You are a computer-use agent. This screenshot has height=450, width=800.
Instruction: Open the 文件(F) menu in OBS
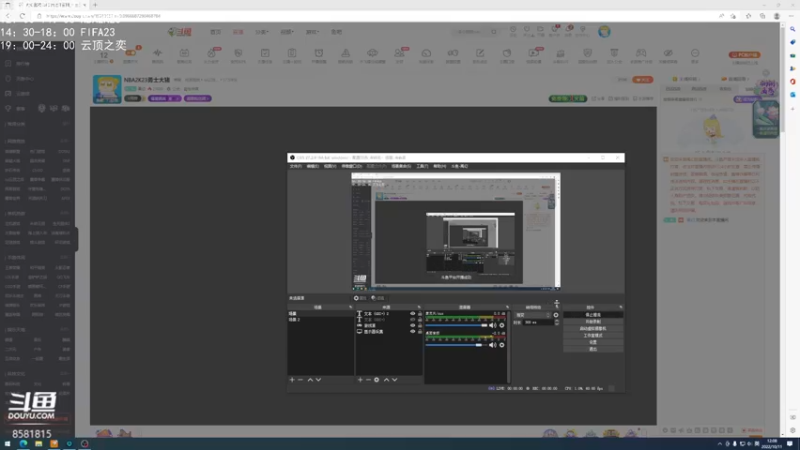pyautogui.click(x=296, y=166)
